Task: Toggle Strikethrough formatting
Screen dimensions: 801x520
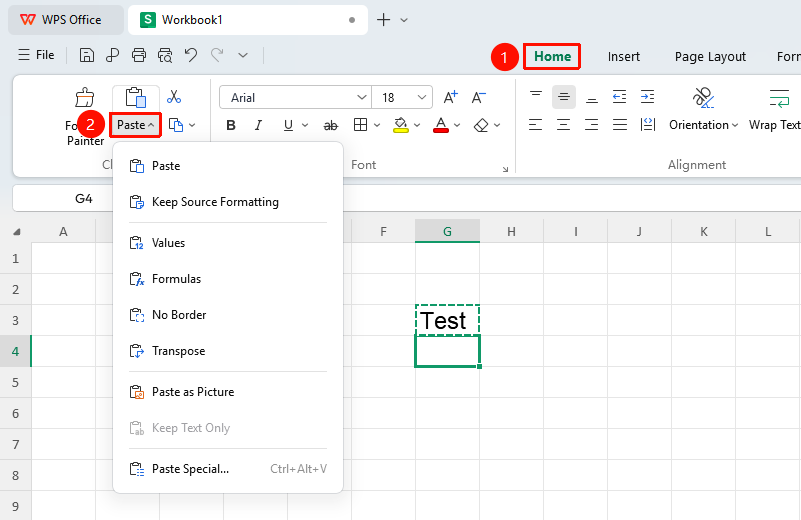Action: pos(331,125)
